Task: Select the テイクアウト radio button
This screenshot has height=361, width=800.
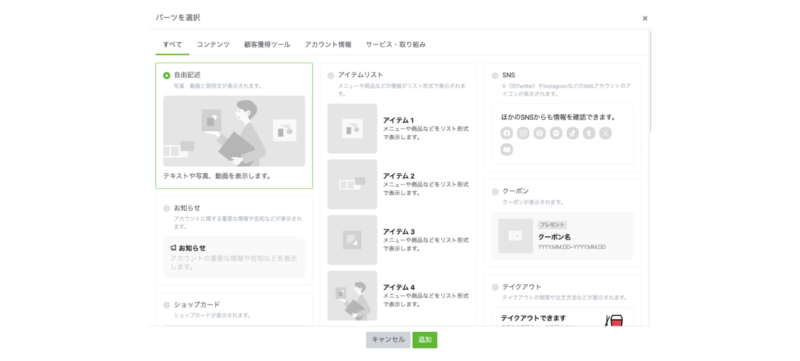Action: [x=495, y=287]
